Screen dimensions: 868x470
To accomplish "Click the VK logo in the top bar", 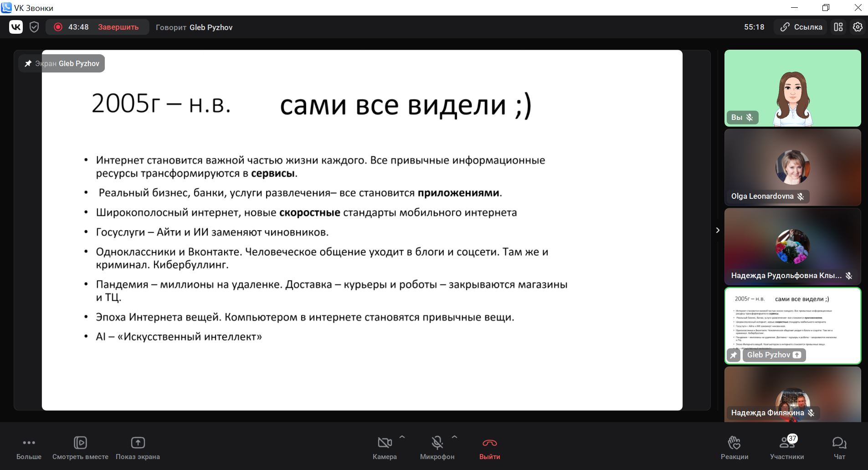I will click(x=15, y=27).
